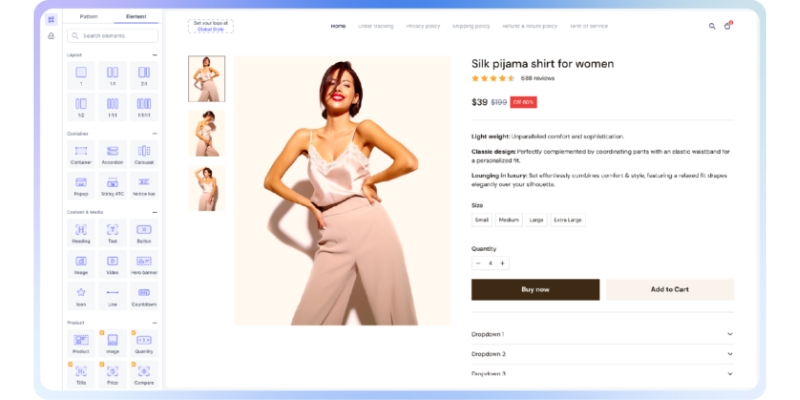Choose the Small size option
800x400 pixels.
482,220
